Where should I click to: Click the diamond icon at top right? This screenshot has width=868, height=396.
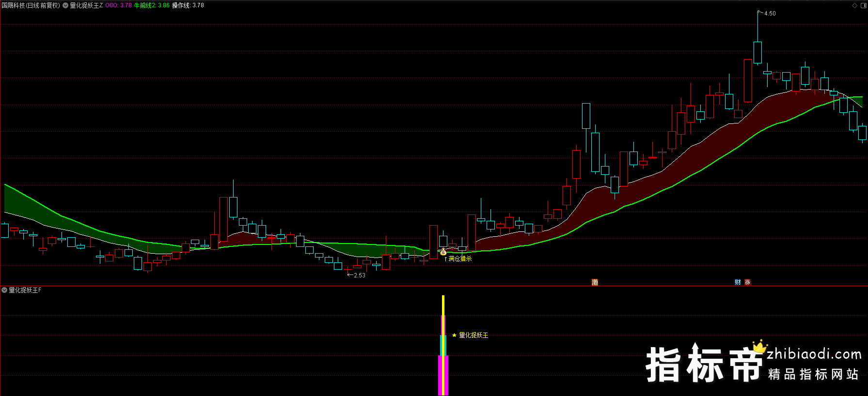pos(854,5)
